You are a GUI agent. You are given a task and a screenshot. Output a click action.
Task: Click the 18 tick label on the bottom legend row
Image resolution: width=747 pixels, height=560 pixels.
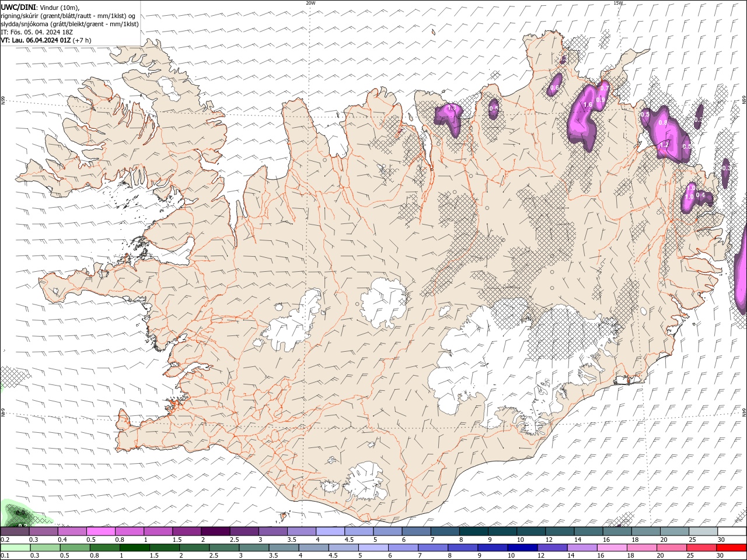631,556
